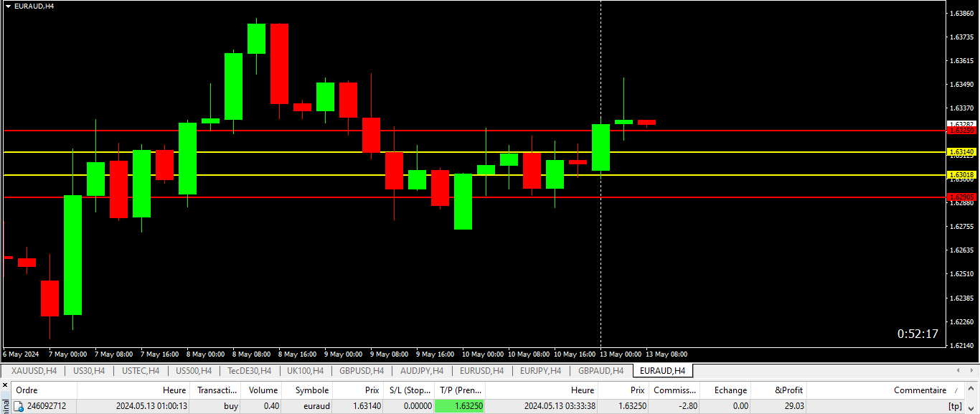Click open time 2024.05.13 01:00:13
Screen dimensions: 980x414
(151, 406)
